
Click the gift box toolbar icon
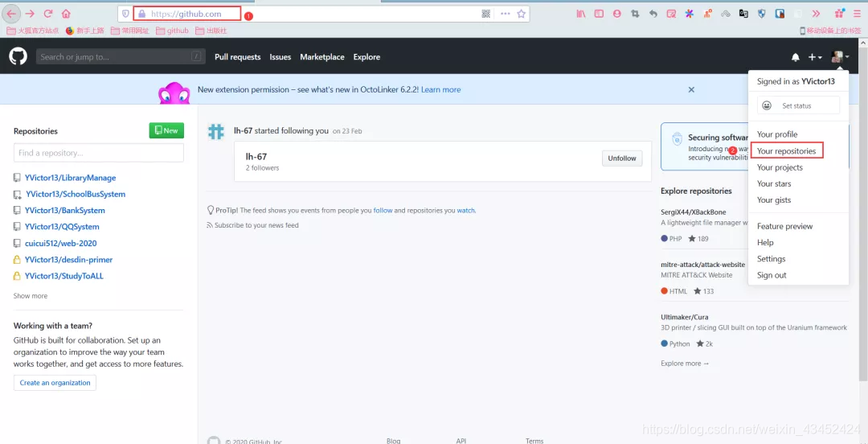click(x=840, y=14)
